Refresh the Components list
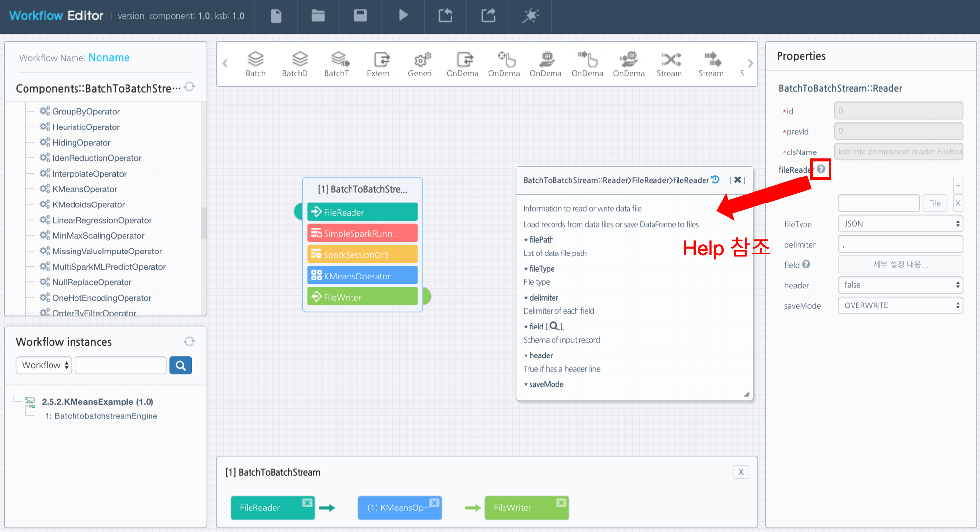The width and height of the screenshot is (980, 532). [x=190, y=87]
